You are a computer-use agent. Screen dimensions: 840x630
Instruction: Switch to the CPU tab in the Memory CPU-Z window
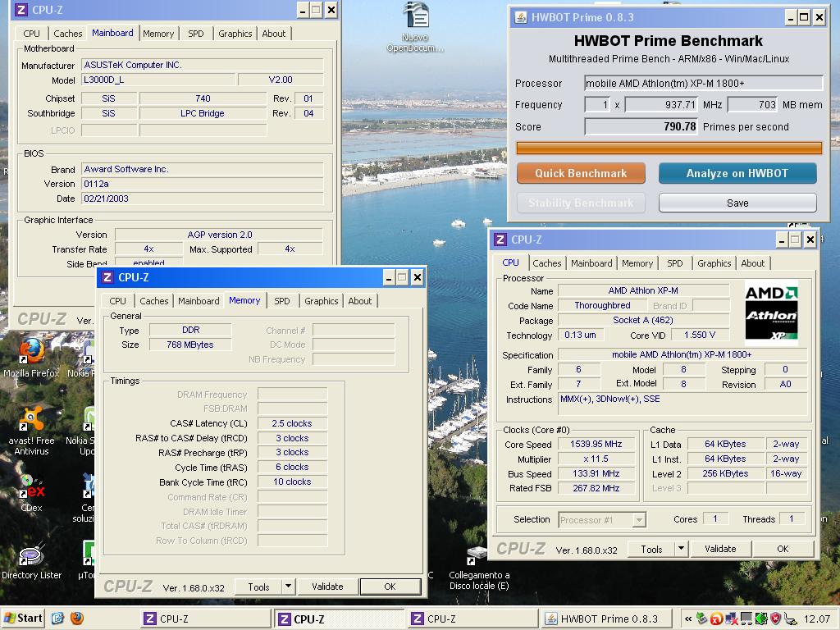click(117, 301)
